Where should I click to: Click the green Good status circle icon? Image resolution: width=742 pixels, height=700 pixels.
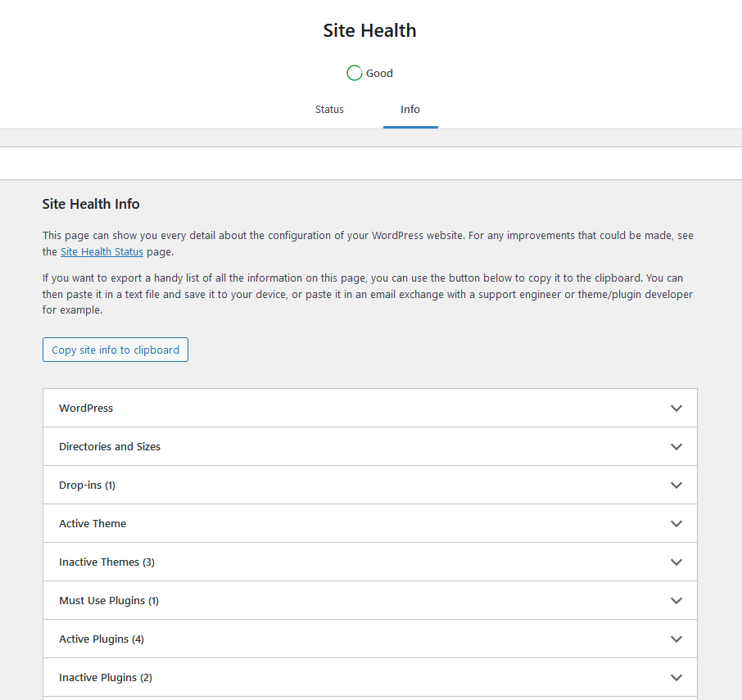click(354, 73)
